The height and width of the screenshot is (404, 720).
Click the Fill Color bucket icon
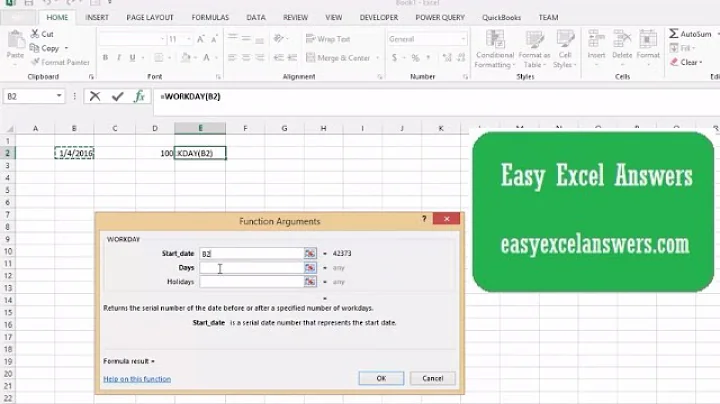click(186, 57)
